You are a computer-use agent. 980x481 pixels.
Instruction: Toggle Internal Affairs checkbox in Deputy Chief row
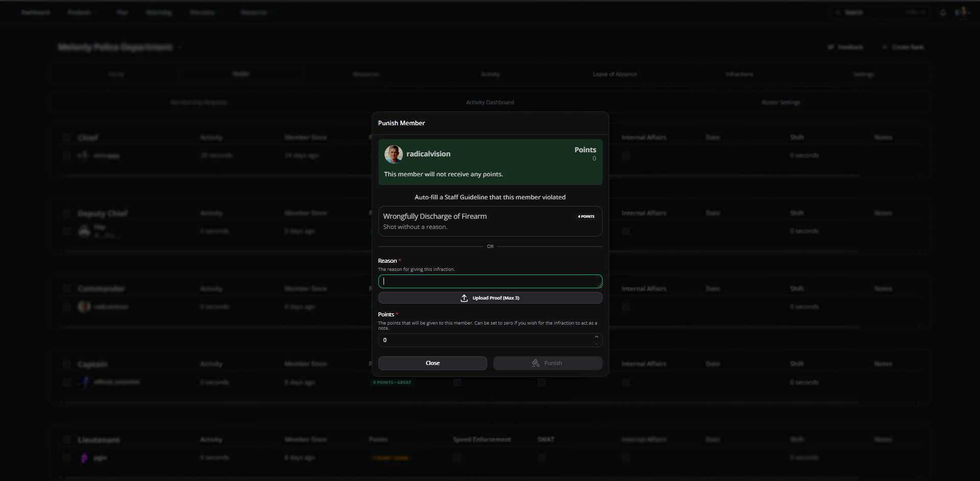[626, 231]
